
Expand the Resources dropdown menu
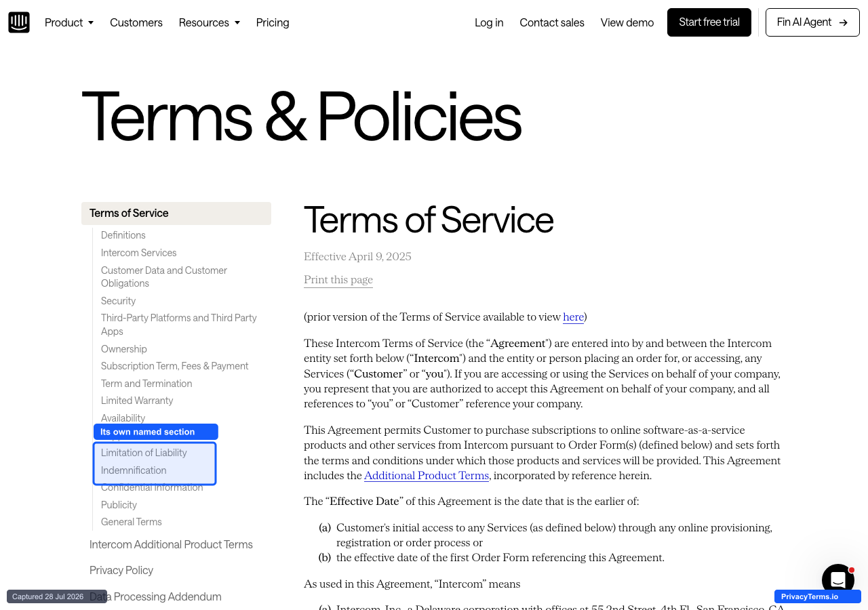point(210,22)
